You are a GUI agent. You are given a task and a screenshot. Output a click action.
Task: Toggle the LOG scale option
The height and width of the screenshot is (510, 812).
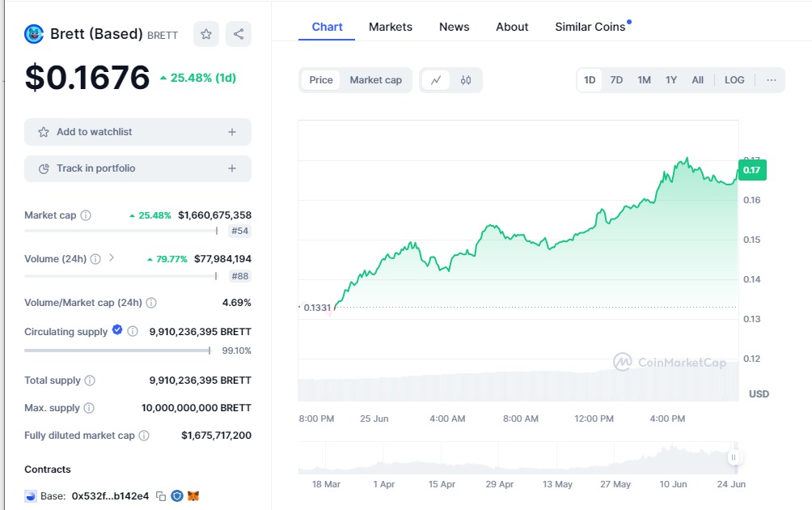(x=734, y=80)
